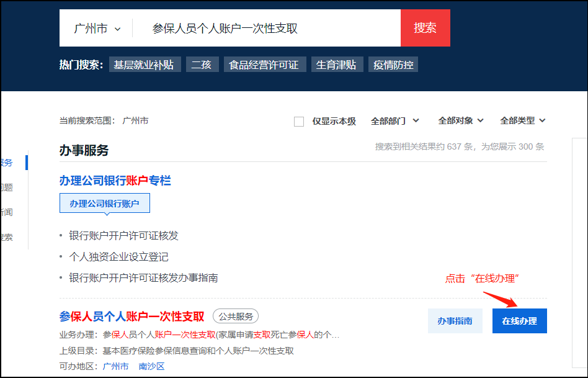Click the red 搜索 search button

click(x=425, y=28)
